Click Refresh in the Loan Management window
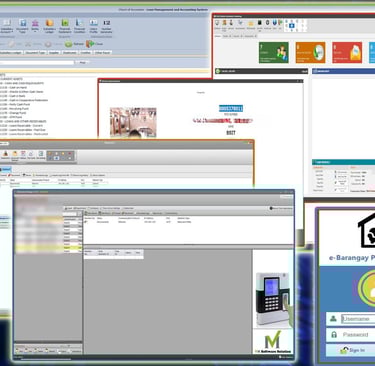Screen dimensions: 375x366 [x=75, y=44]
